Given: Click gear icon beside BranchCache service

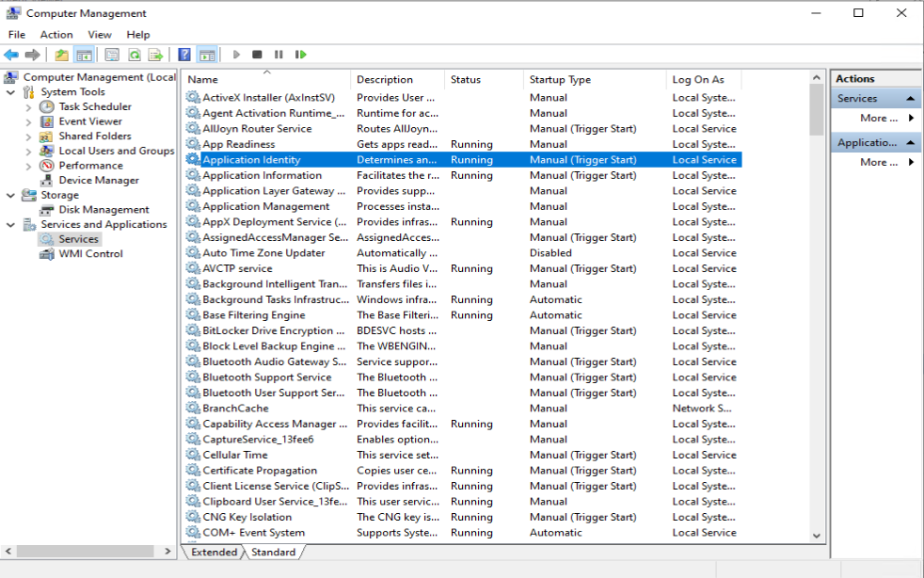Looking at the screenshot, I should pyautogui.click(x=193, y=408).
